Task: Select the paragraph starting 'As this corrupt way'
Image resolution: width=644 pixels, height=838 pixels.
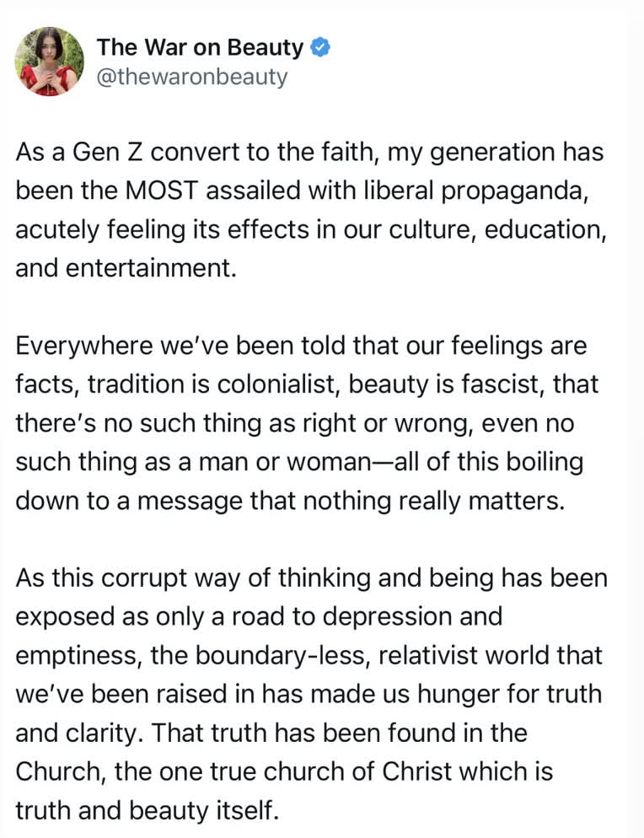Action: 311,694
